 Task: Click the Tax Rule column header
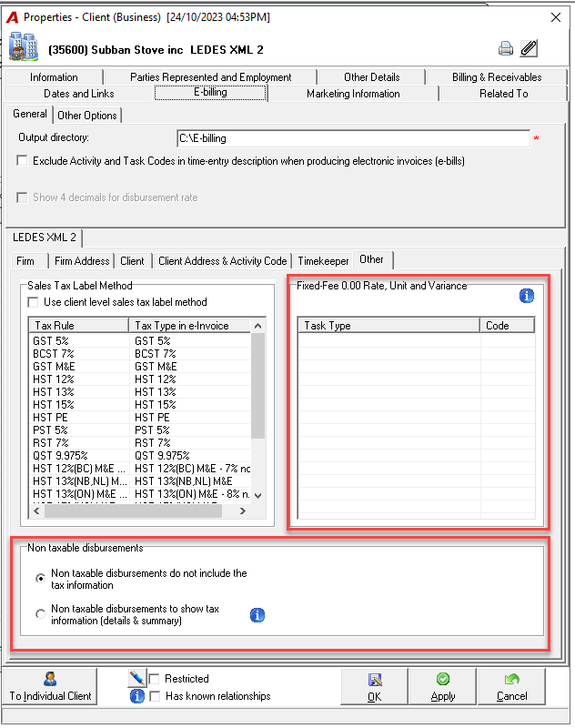78,326
